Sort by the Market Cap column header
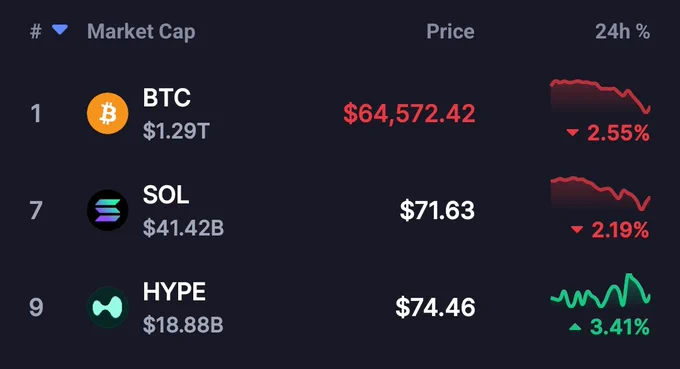This screenshot has height=369, width=680. [x=141, y=32]
